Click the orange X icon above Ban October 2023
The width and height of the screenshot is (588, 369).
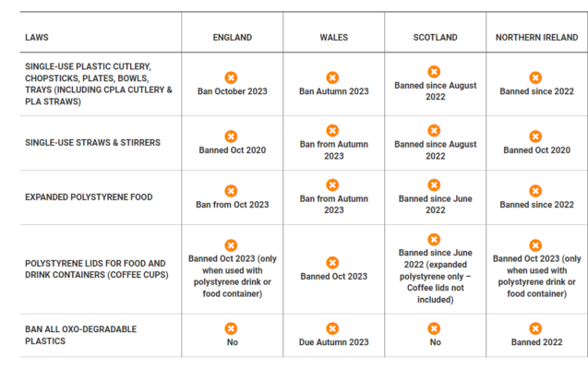click(x=231, y=77)
